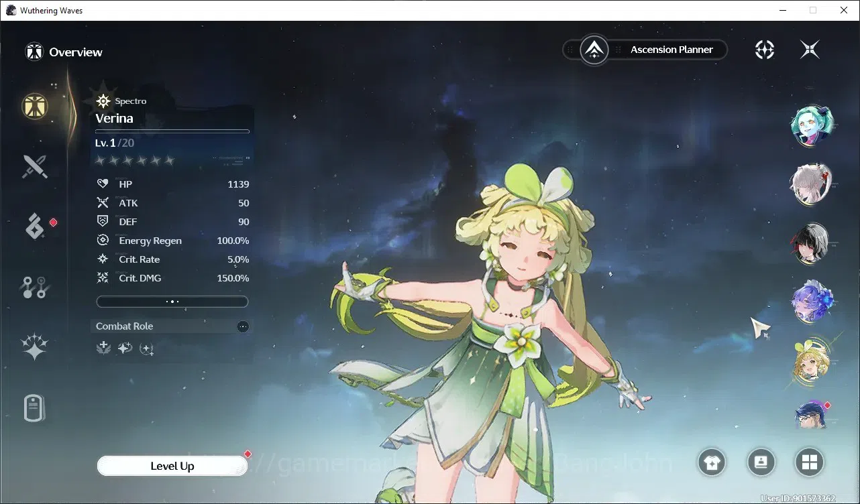The image size is (860, 504).
Task: Select the white-haired character portrait
Action: (x=810, y=184)
